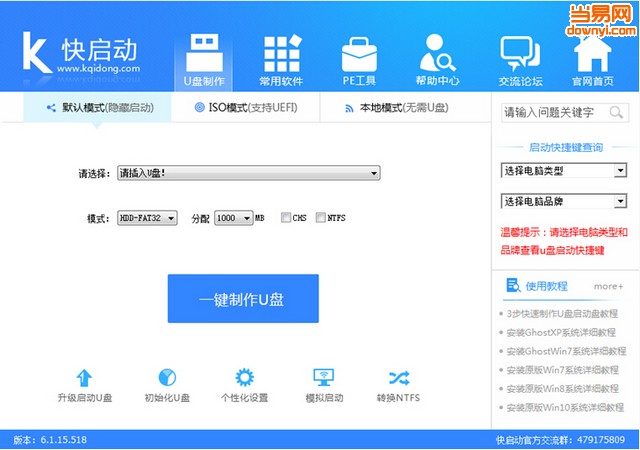Screen dimensions: 640x450
Task: Click the more+ tutorials link
Action: click(609, 286)
